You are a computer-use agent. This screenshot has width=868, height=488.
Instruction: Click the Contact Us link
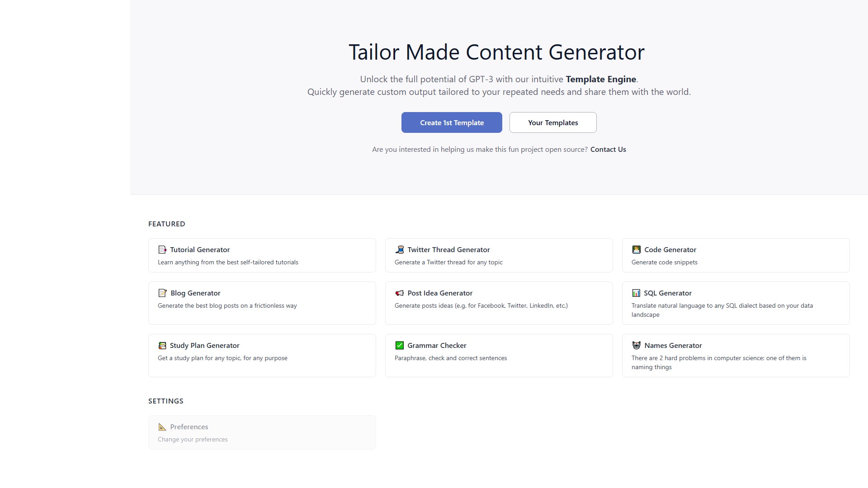point(608,149)
